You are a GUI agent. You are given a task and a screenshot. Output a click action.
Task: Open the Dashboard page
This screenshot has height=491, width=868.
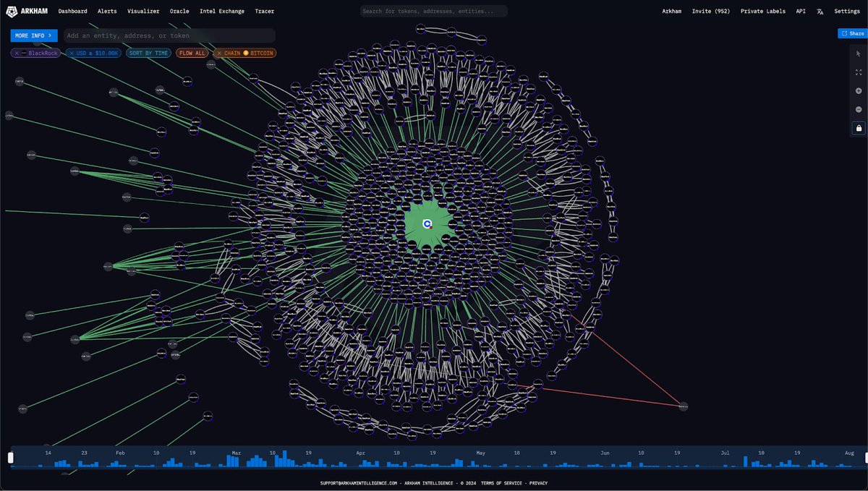72,12
